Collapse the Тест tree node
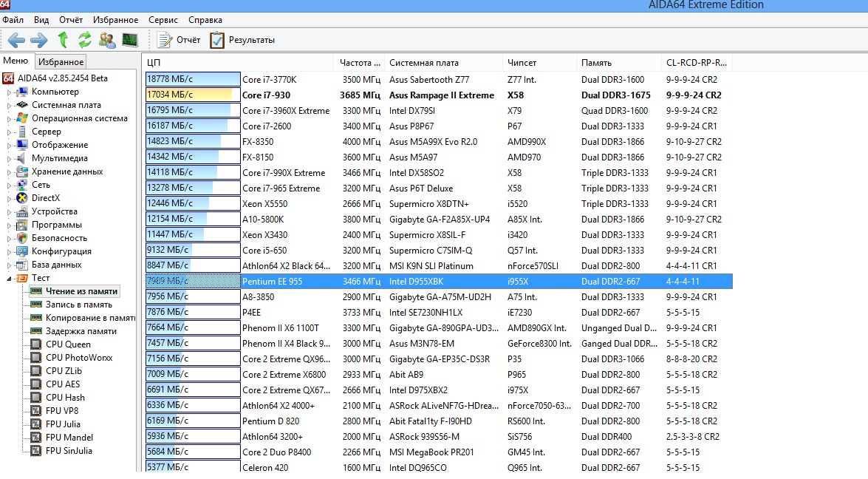The height and width of the screenshot is (479, 868). pyautogui.click(x=10, y=278)
